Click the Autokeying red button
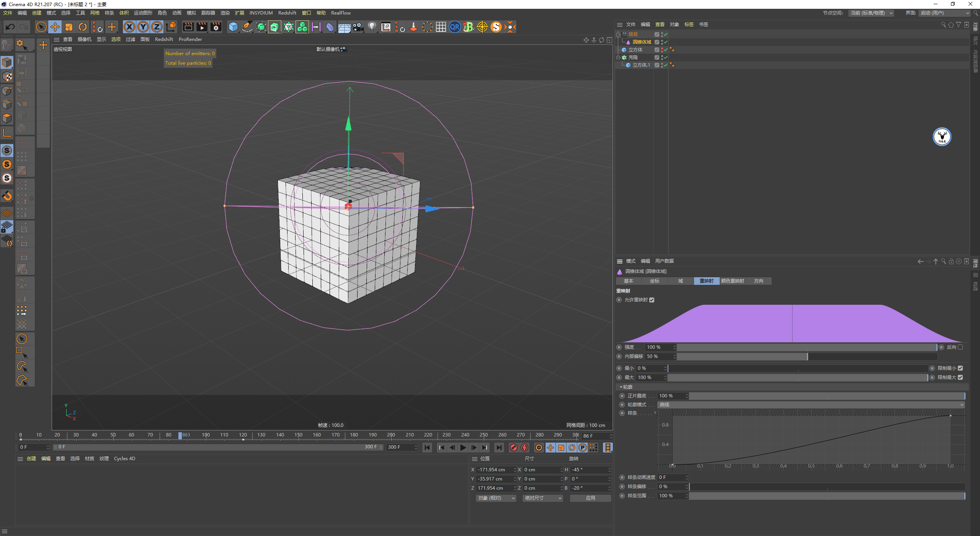The height and width of the screenshot is (536, 980). [524, 448]
